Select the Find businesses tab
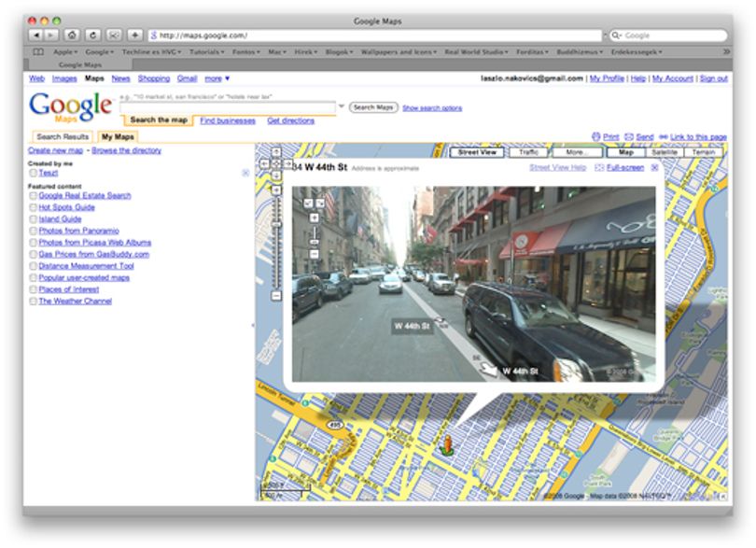 click(x=228, y=120)
